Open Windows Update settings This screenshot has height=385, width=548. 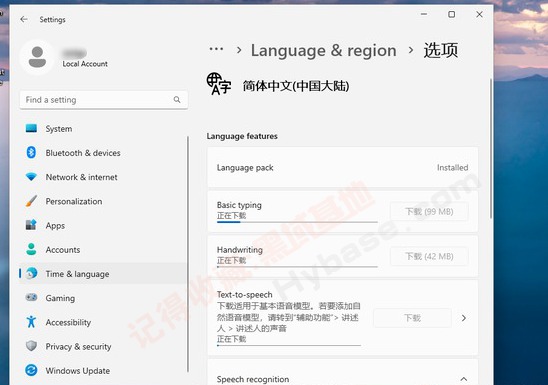pyautogui.click(x=102, y=370)
